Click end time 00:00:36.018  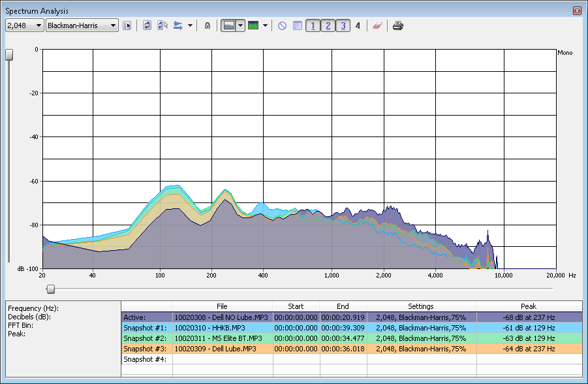[343, 349]
